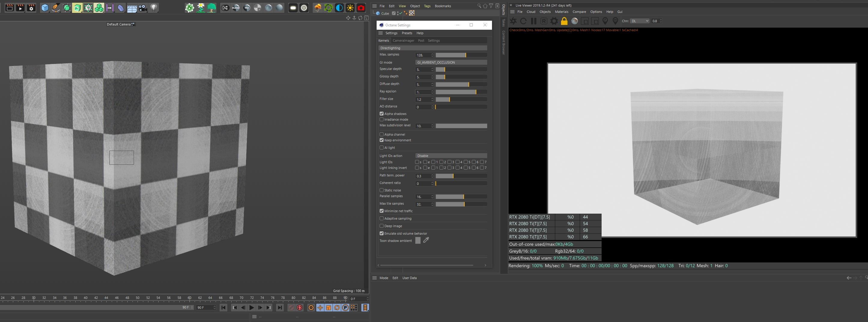Click the Camera object icon

tap(143, 8)
